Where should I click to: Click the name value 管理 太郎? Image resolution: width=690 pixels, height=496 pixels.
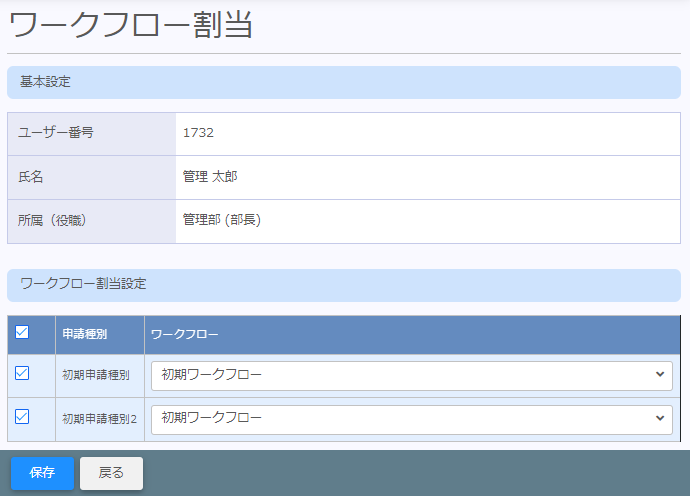[x=210, y=177]
